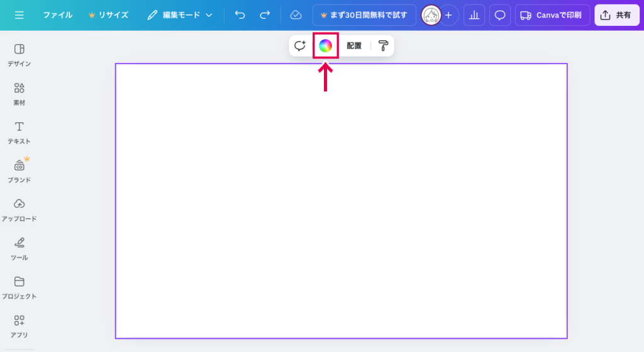Open the プロジェクト projects panel
The width and height of the screenshot is (644, 352).
pyautogui.click(x=19, y=288)
